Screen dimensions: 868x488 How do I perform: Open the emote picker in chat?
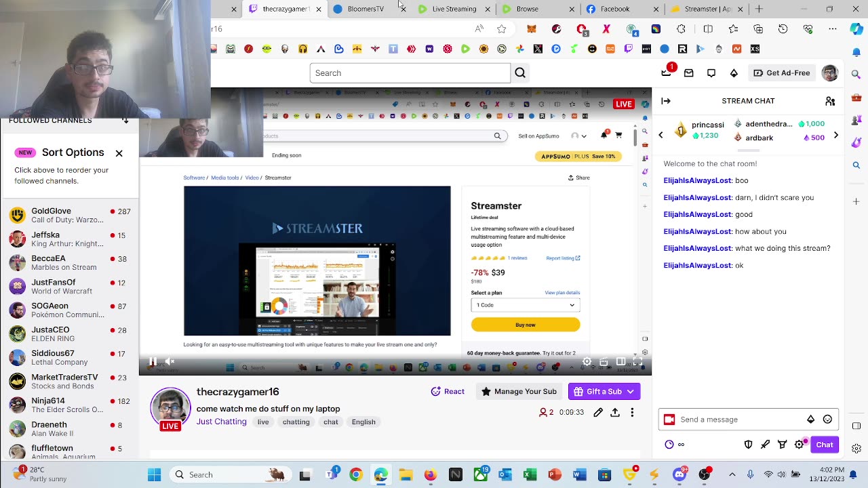[x=827, y=420]
